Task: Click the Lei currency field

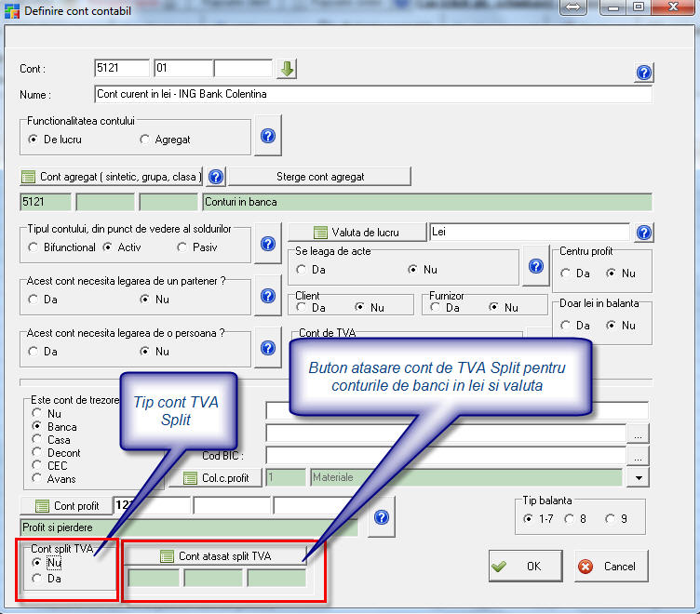Action: [x=530, y=232]
